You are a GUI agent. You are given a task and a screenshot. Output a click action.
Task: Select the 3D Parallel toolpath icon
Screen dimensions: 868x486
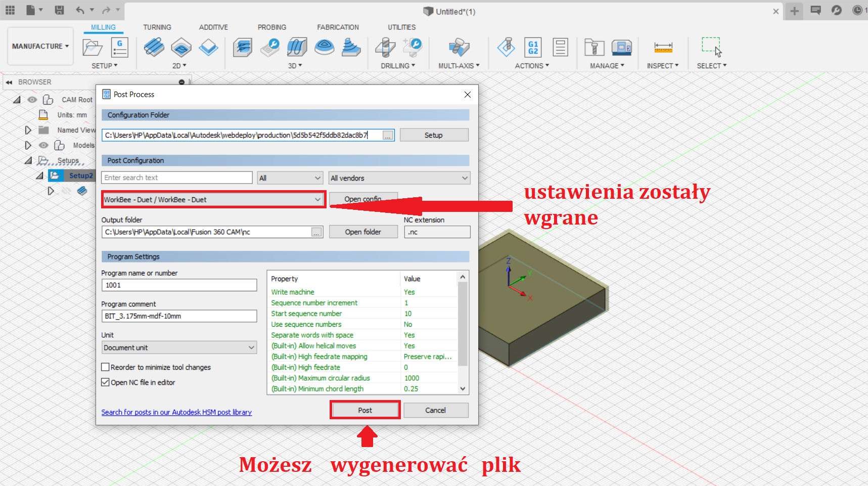pyautogui.click(x=297, y=48)
